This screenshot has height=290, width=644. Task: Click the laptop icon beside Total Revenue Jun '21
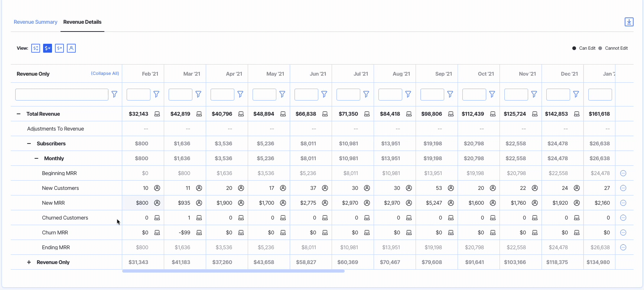325,114
